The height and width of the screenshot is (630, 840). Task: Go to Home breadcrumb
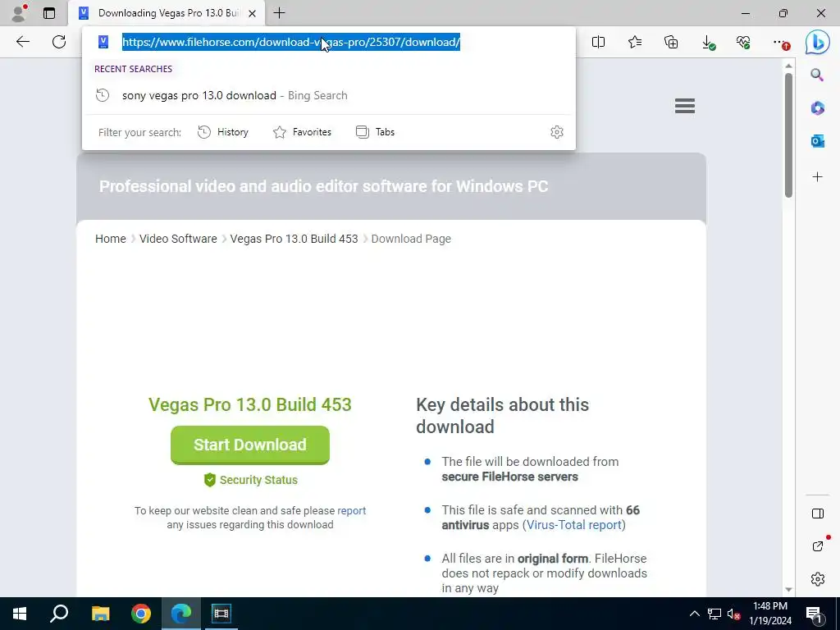111,239
